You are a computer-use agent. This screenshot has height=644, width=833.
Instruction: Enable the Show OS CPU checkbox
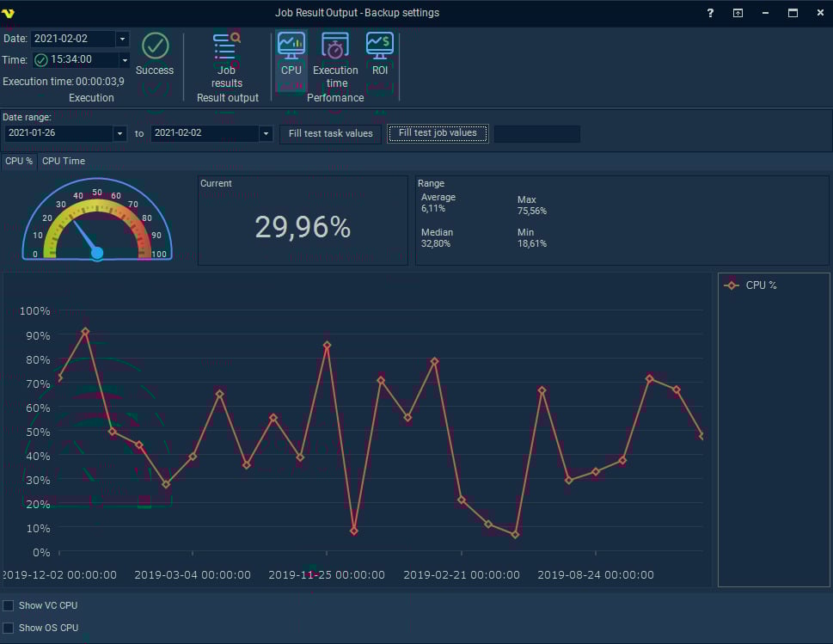pyautogui.click(x=9, y=628)
